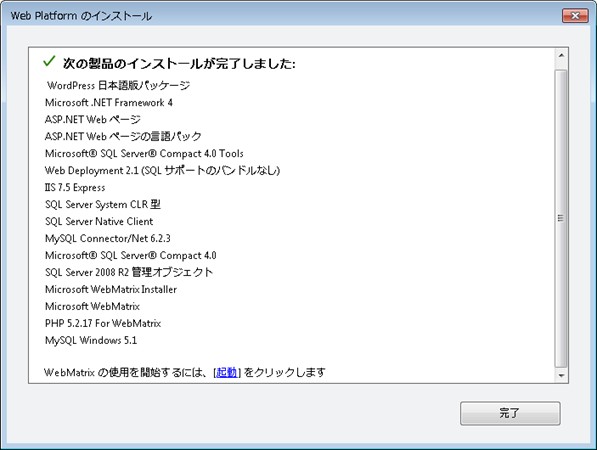This screenshot has height=450, width=597.
Task: Click SQL Server 2008 R2 管理オブジェクト
Action: point(129,272)
